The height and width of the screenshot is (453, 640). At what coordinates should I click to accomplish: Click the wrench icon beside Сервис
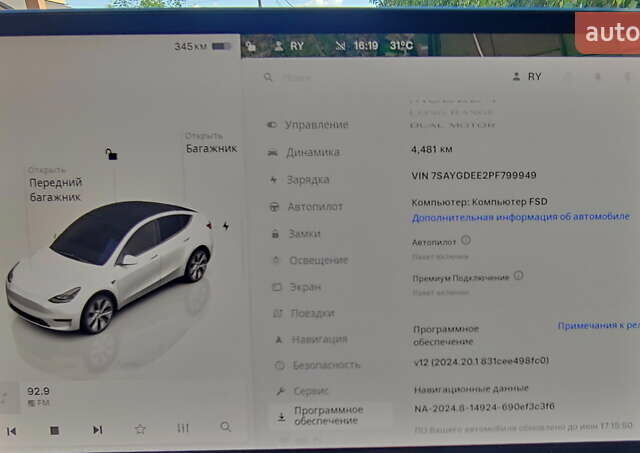coord(280,391)
